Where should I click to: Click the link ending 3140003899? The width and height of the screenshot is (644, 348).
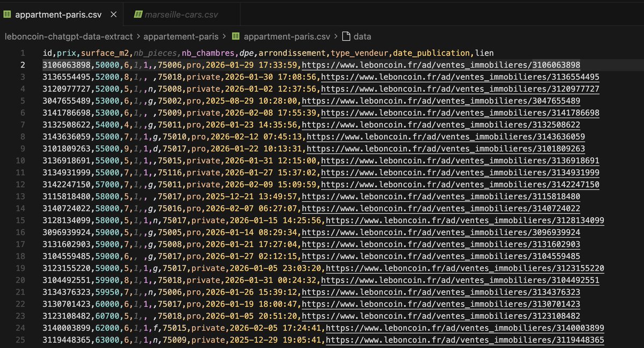pyautogui.click(x=465, y=328)
